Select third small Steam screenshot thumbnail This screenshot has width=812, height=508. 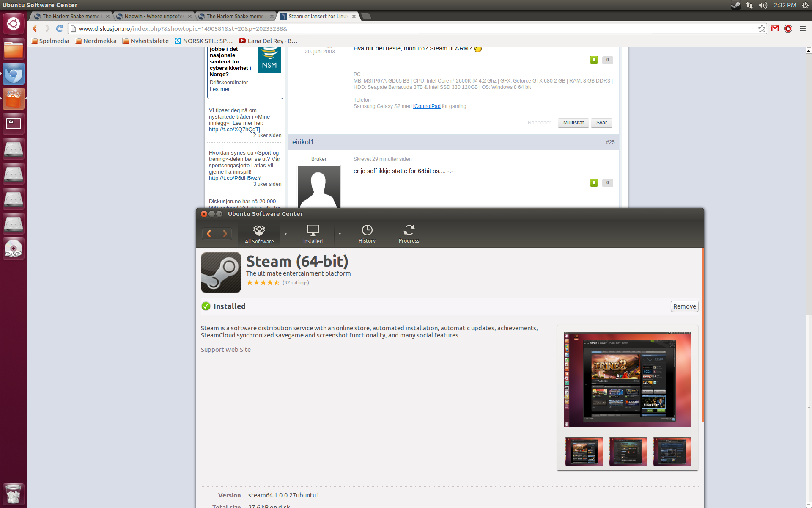click(672, 452)
